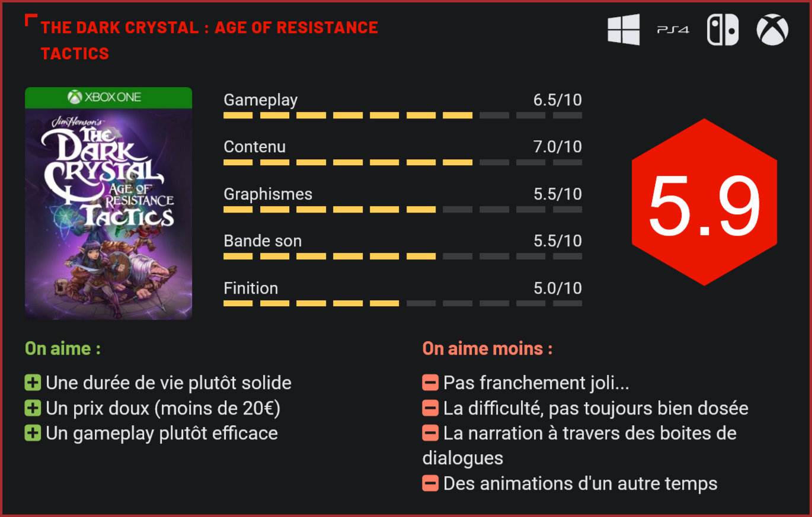Click the minus icon beside La difficulté
The image size is (812, 517).
point(430,408)
